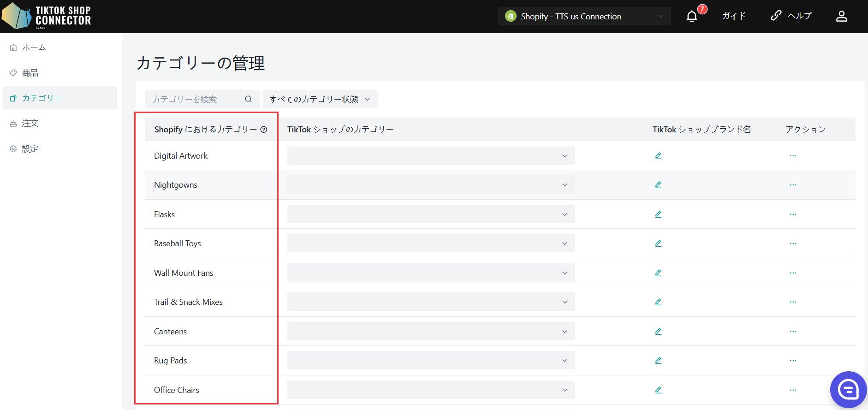
Task: Edit brand name for Wall Mount Fans
Action: tap(658, 273)
